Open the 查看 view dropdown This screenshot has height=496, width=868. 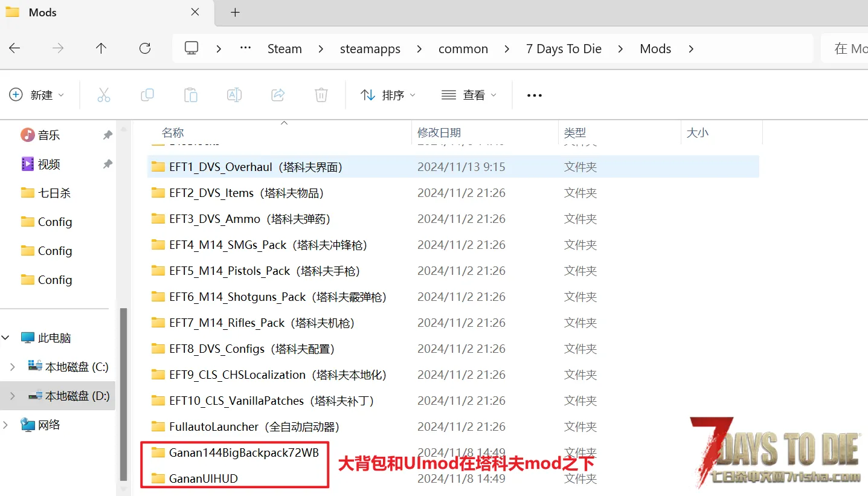(x=469, y=95)
